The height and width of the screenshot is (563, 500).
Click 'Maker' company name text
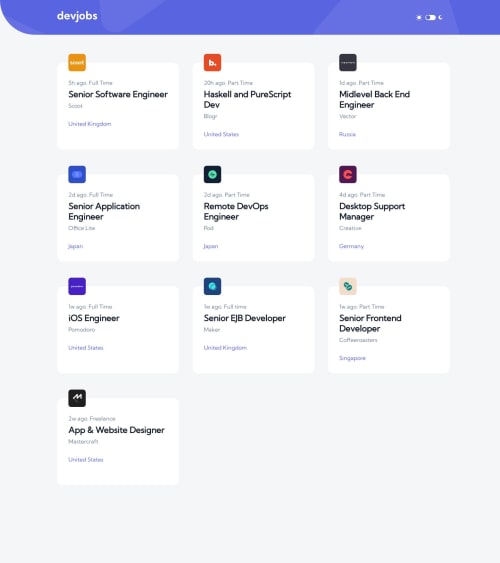(212, 330)
